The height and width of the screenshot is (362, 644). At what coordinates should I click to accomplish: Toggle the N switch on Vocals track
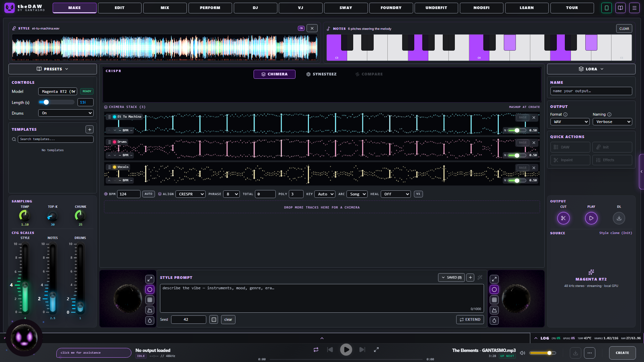pos(517,181)
